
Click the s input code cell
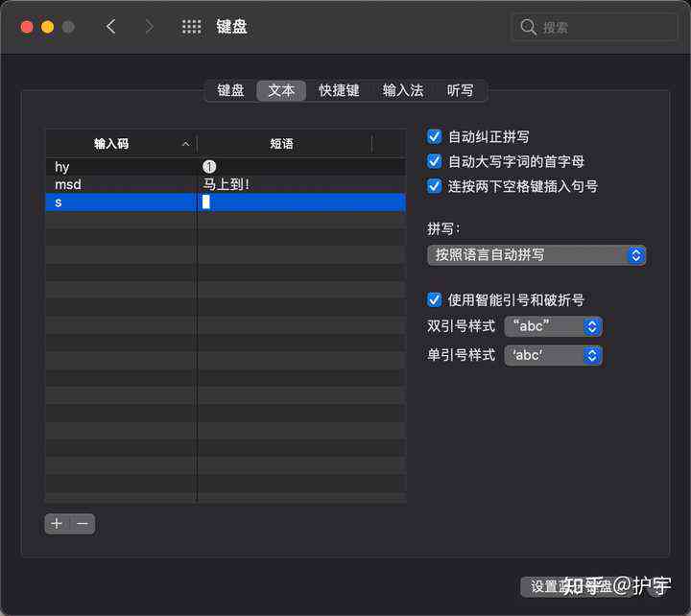coord(121,202)
